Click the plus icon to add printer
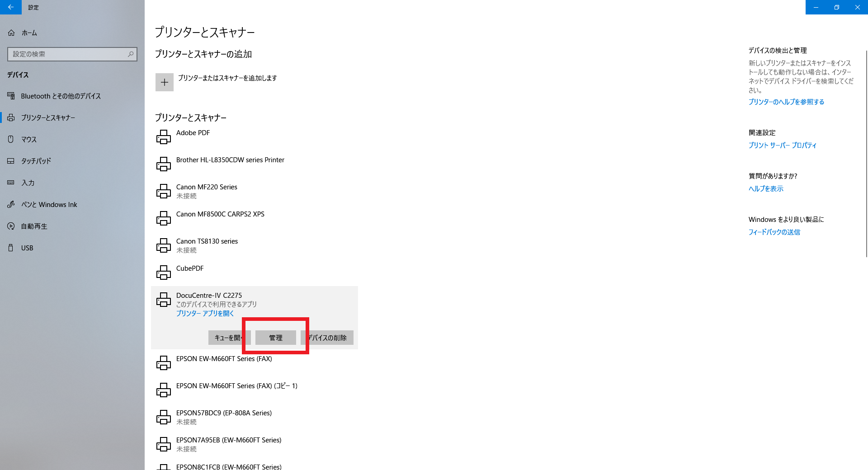Screen dimensions: 868x470 point(165,82)
